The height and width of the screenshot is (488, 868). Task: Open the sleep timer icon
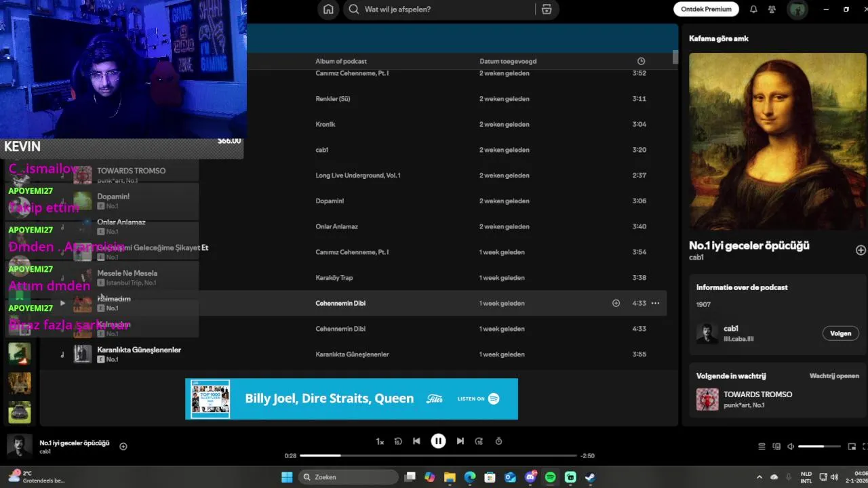pyautogui.click(x=498, y=441)
